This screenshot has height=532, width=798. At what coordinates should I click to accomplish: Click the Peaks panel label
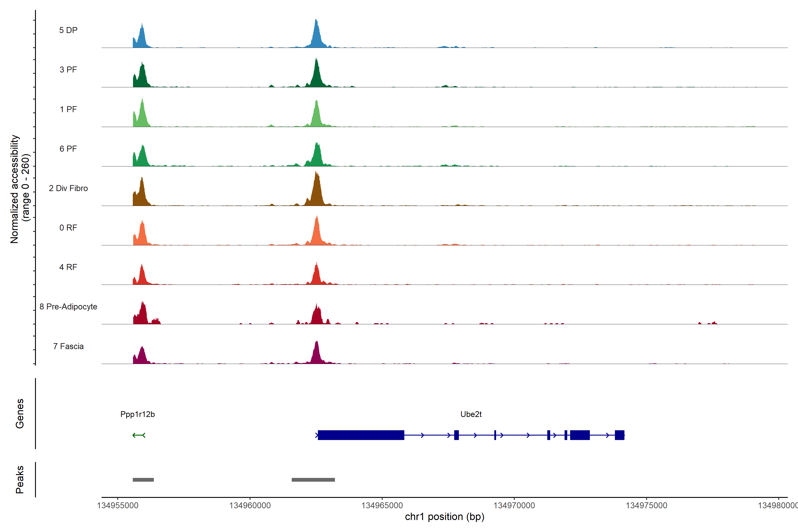pos(20,479)
